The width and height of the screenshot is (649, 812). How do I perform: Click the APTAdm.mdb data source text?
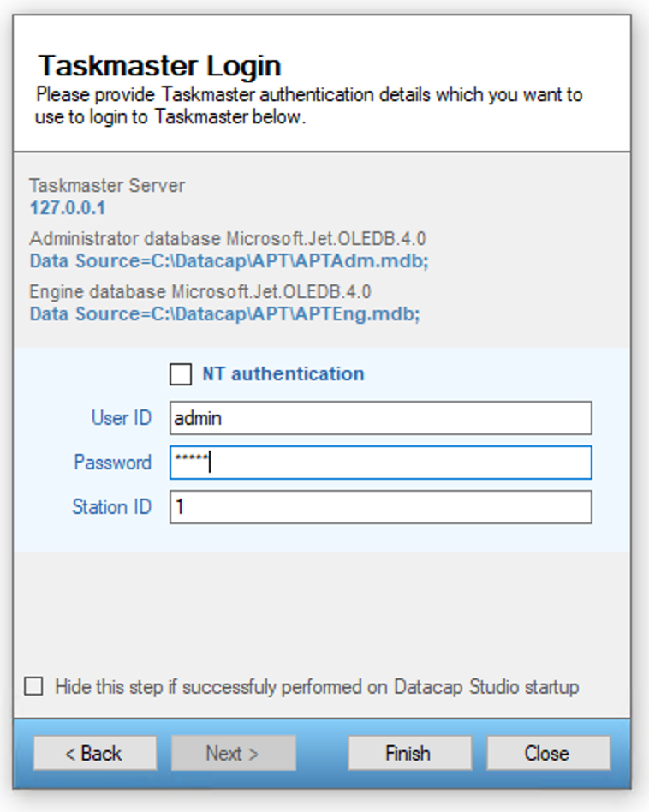tap(229, 260)
